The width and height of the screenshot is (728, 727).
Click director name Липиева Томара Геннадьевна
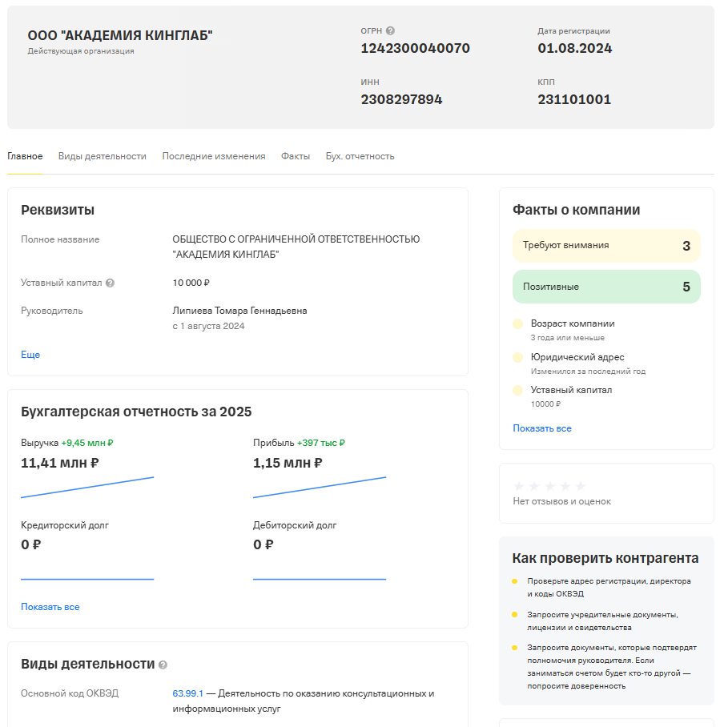point(239,311)
